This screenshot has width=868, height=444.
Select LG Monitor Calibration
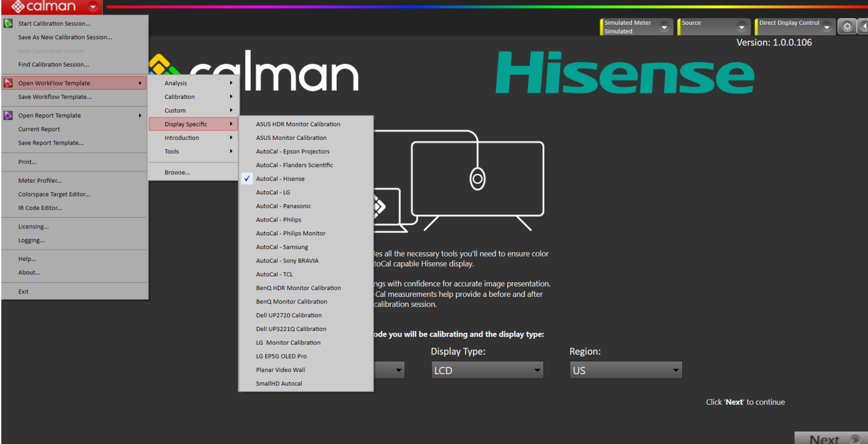[x=306, y=343]
